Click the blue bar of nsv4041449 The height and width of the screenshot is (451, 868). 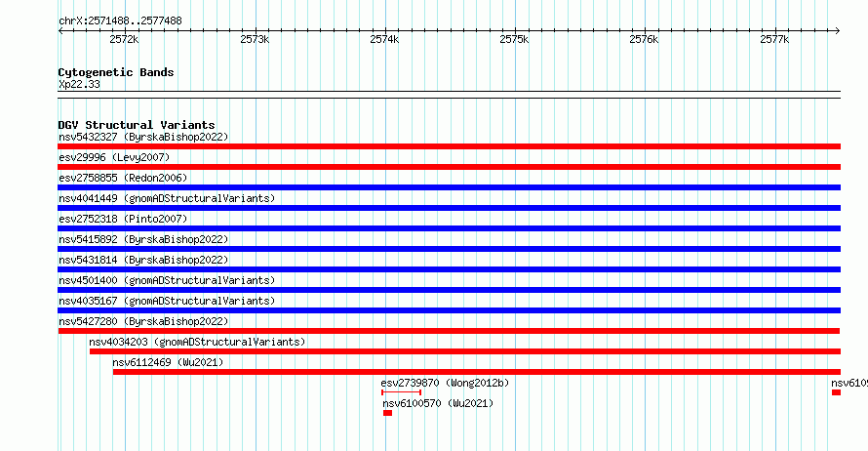point(449,208)
